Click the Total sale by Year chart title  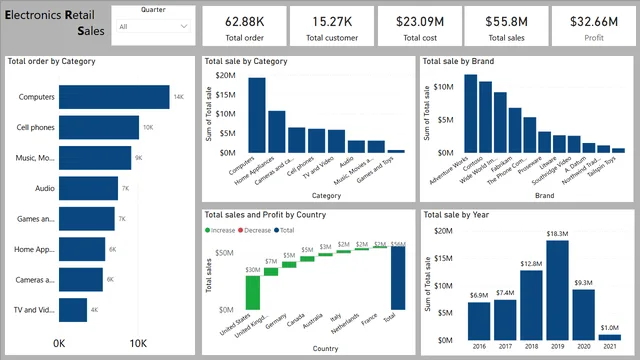pos(456,215)
